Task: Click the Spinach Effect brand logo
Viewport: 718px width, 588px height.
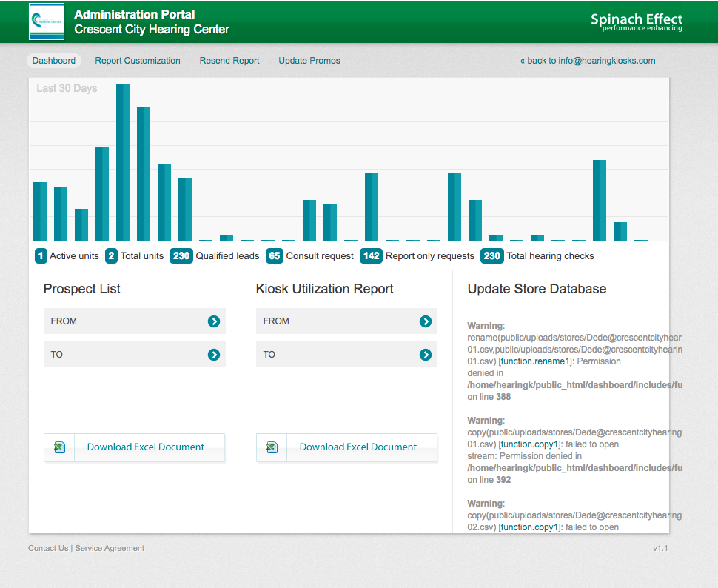Action: pos(636,22)
